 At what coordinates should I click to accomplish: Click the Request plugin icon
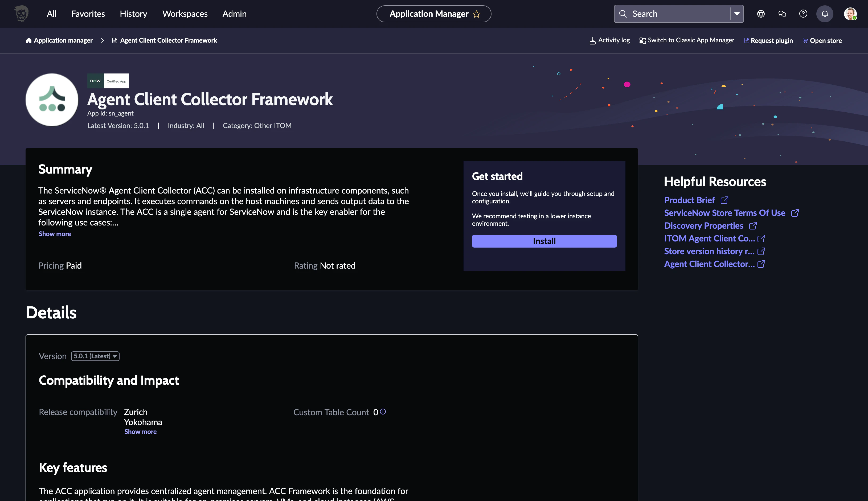(x=747, y=41)
